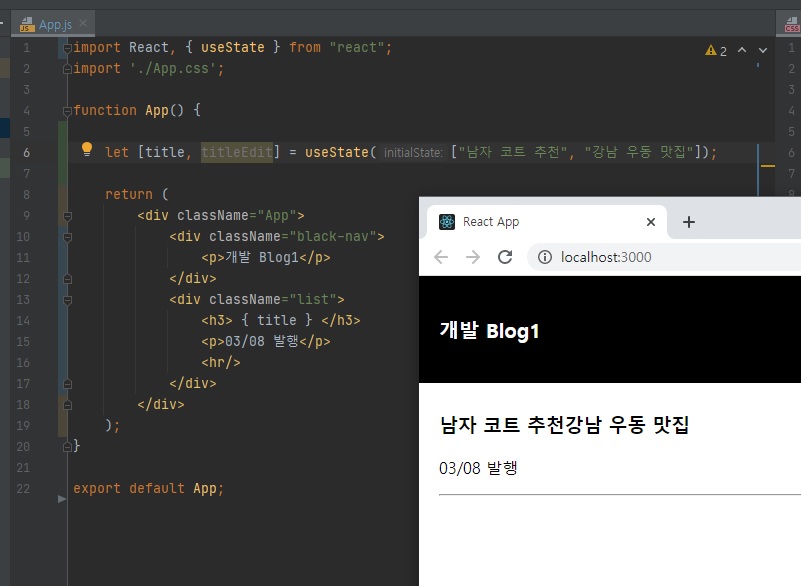
Task: Click the className="black-nav" attribute
Action: pos(292,237)
